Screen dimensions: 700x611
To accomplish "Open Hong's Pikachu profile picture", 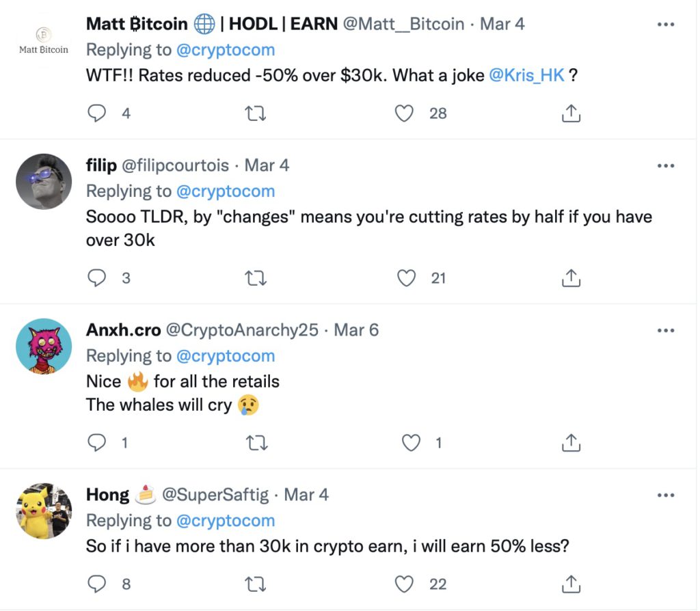I will pyautogui.click(x=44, y=511).
